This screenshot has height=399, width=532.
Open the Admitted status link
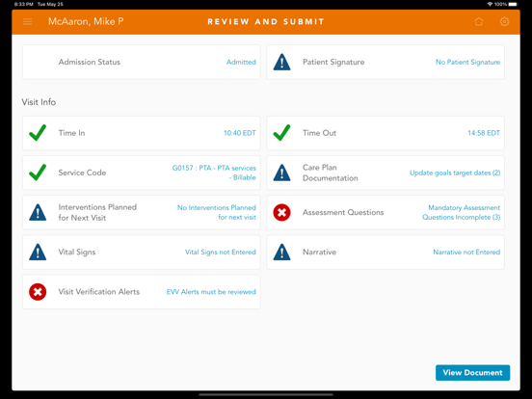click(241, 62)
